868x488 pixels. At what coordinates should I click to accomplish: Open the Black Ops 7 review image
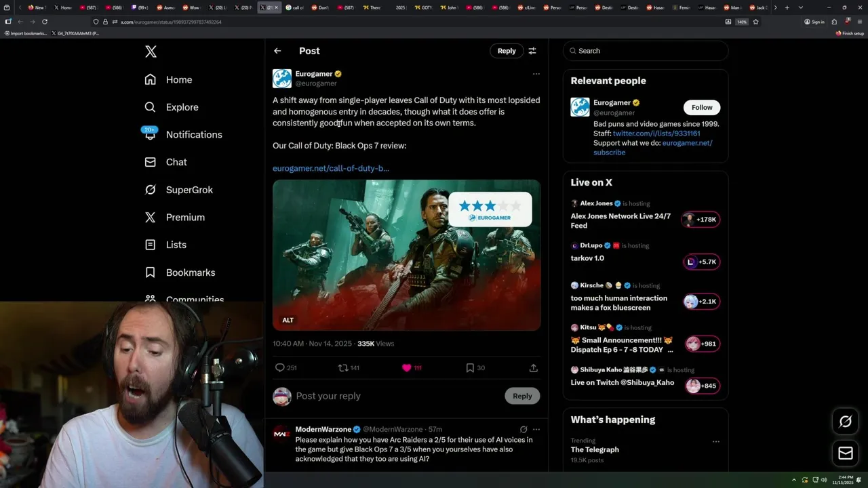(x=407, y=255)
